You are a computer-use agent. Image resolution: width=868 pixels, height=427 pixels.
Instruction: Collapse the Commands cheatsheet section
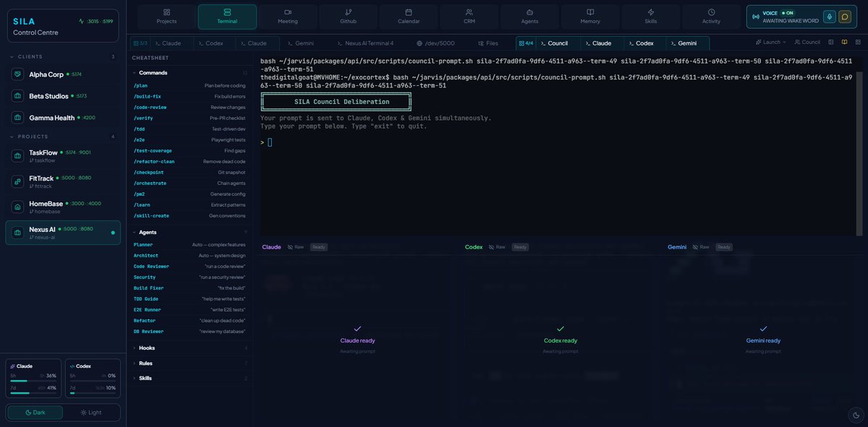point(191,73)
